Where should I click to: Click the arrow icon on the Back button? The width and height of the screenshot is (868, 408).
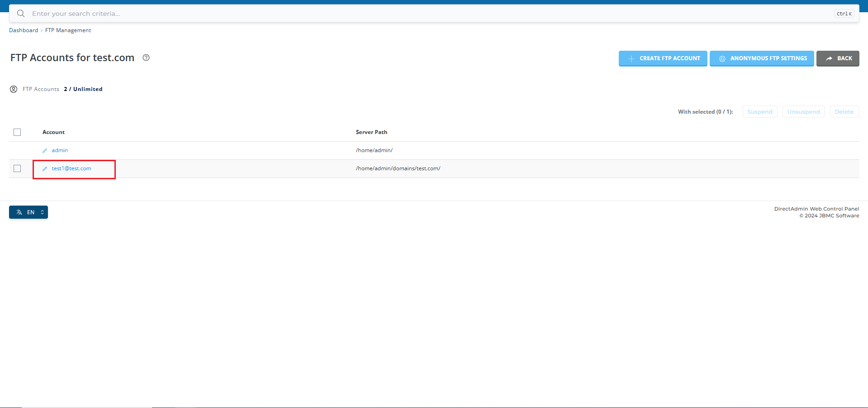pos(829,58)
